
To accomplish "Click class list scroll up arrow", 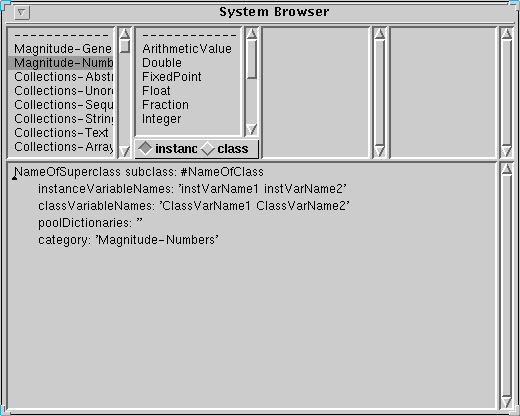I will click(252, 34).
